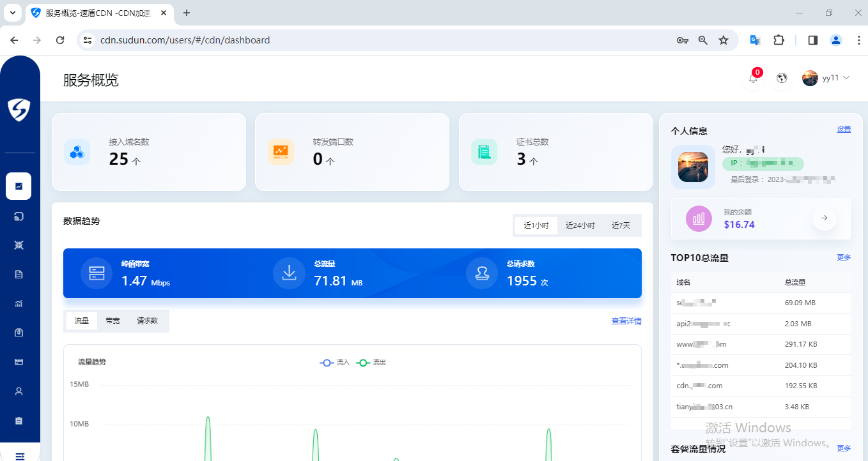Click the 查看详情 link

626,321
